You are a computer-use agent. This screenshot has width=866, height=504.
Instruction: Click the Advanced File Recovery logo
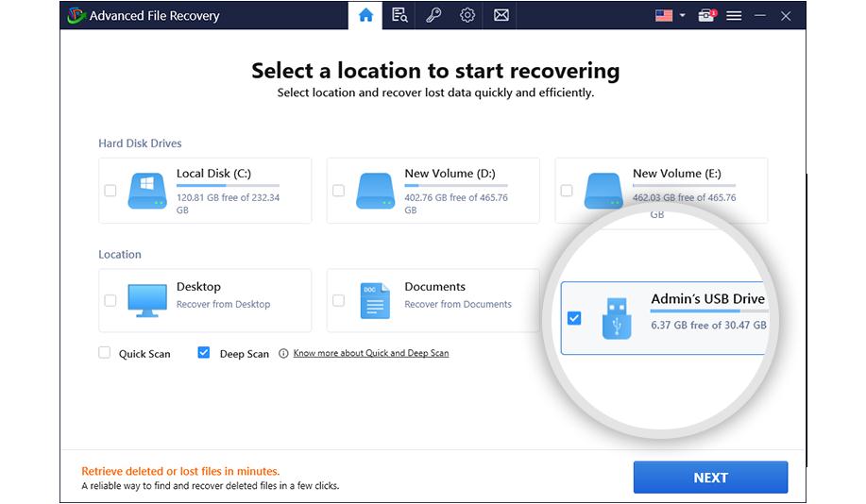(76, 15)
